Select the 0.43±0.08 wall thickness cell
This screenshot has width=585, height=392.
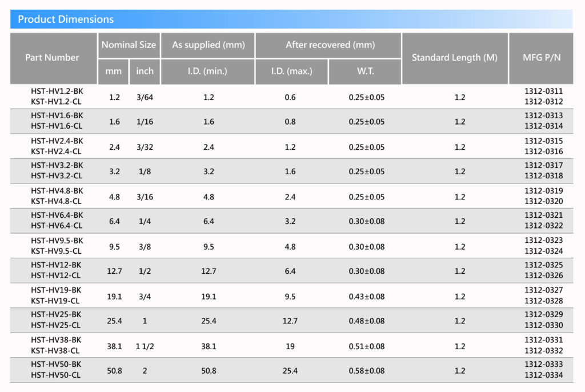click(366, 297)
